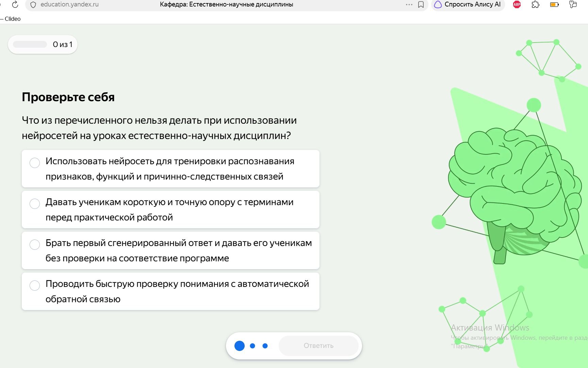
Task: Open the three-dots page menu in address bar
Action: 409,5
